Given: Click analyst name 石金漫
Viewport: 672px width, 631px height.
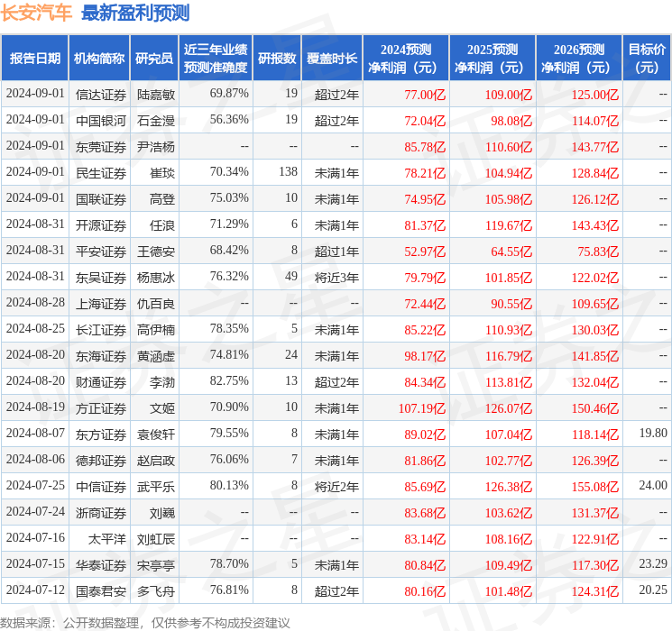Looking at the screenshot, I should pos(155,121).
